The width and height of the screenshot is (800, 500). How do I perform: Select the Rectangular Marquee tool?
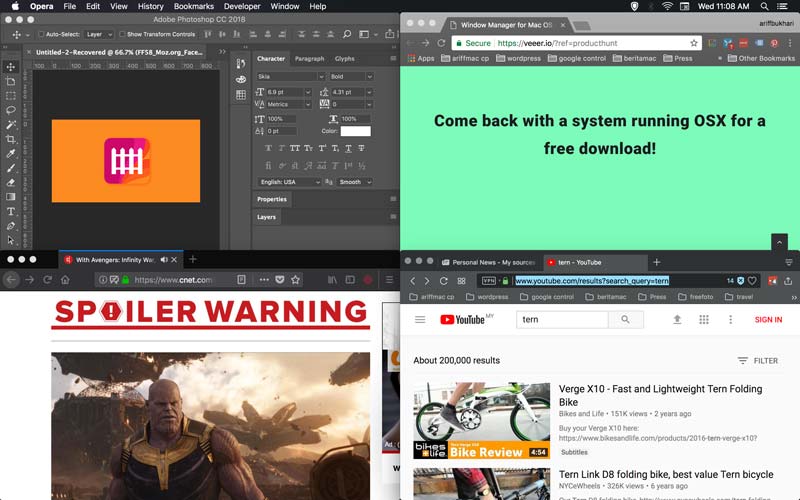11,96
